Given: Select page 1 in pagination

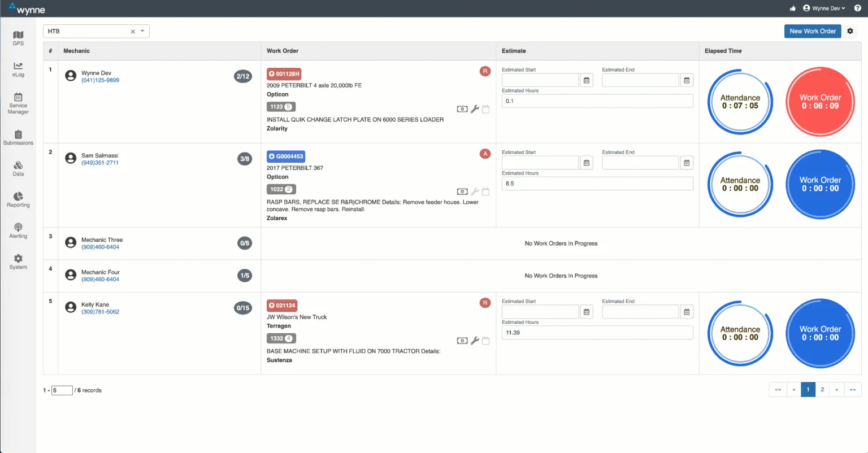Looking at the screenshot, I should [808, 389].
